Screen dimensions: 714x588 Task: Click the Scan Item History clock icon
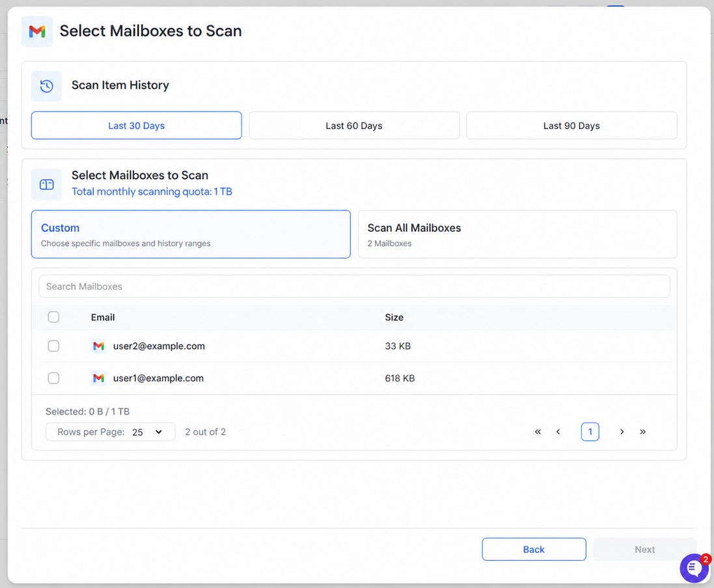pos(46,86)
